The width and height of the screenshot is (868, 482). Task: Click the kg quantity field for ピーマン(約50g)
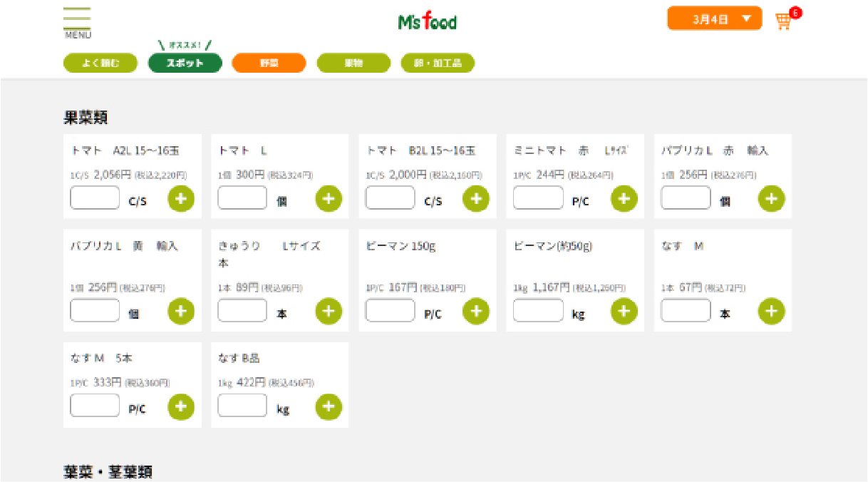(537, 311)
